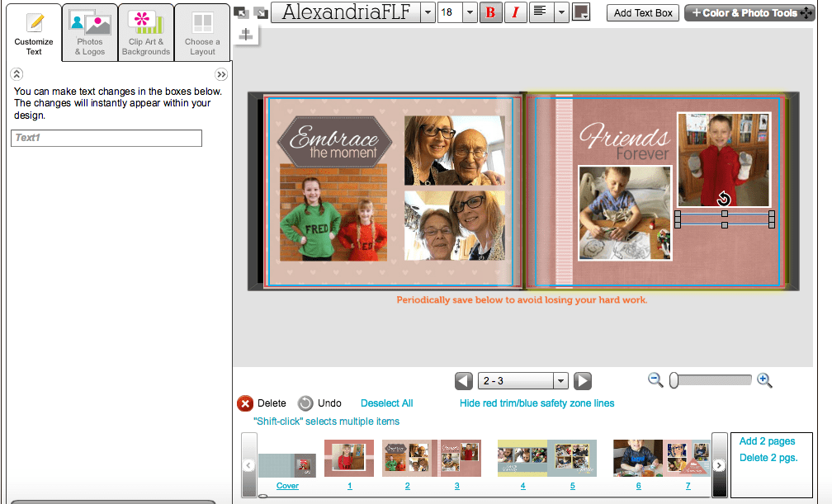This screenshot has height=504, width=832.
Task: Hide red trim/blue safety zone lines
Action: pyautogui.click(x=537, y=403)
